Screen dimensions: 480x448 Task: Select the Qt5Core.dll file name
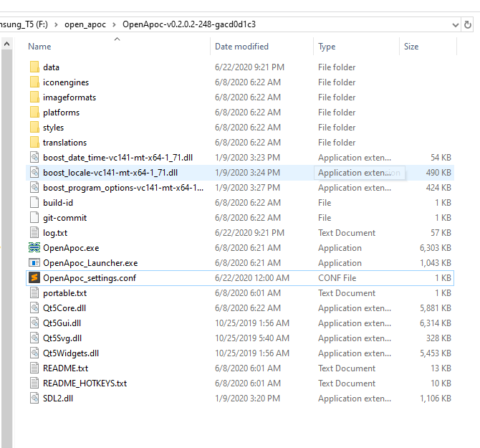[64, 308]
